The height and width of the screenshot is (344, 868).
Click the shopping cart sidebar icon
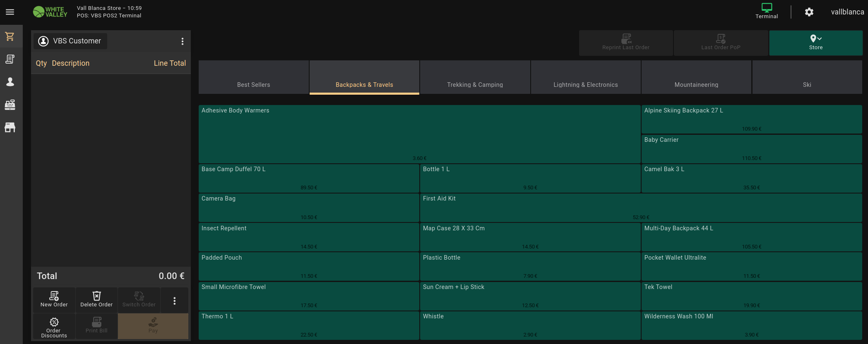(10, 37)
